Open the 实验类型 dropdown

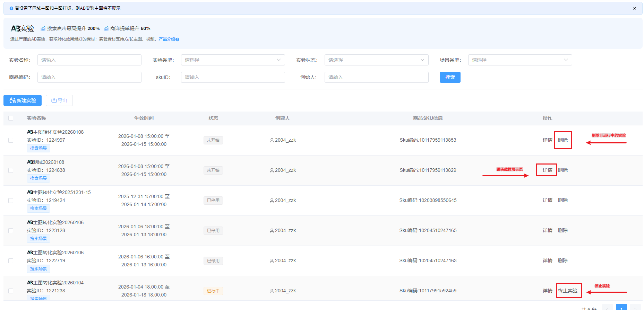233,60
